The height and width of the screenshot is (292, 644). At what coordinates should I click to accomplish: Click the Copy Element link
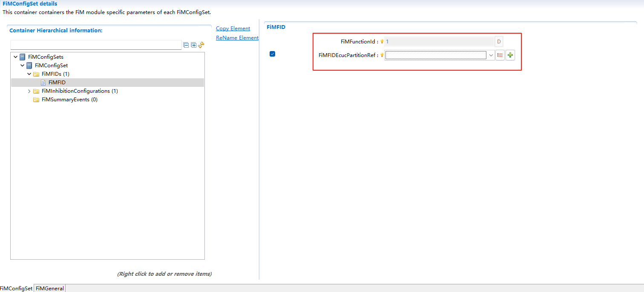[x=233, y=28]
